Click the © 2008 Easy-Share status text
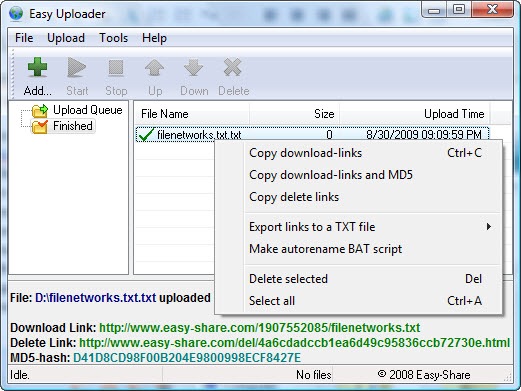The width and height of the screenshot is (521, 391). tap(424, 375)
